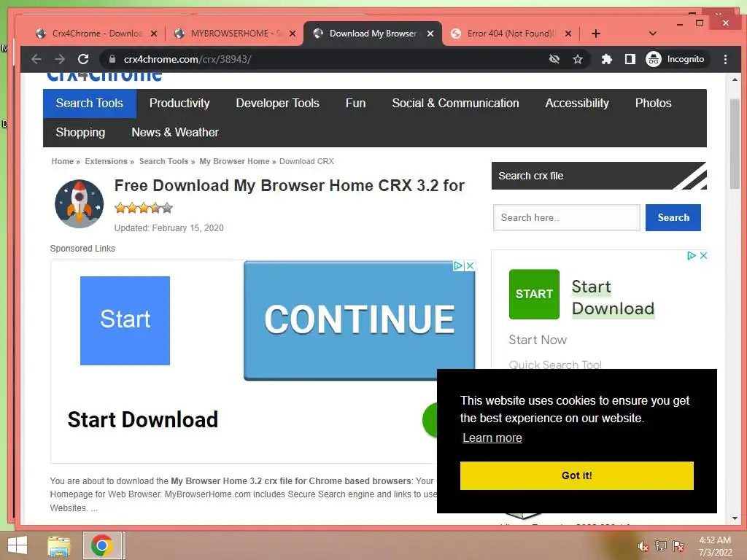Click muted volume icon in system tray

tap(643, 546)
